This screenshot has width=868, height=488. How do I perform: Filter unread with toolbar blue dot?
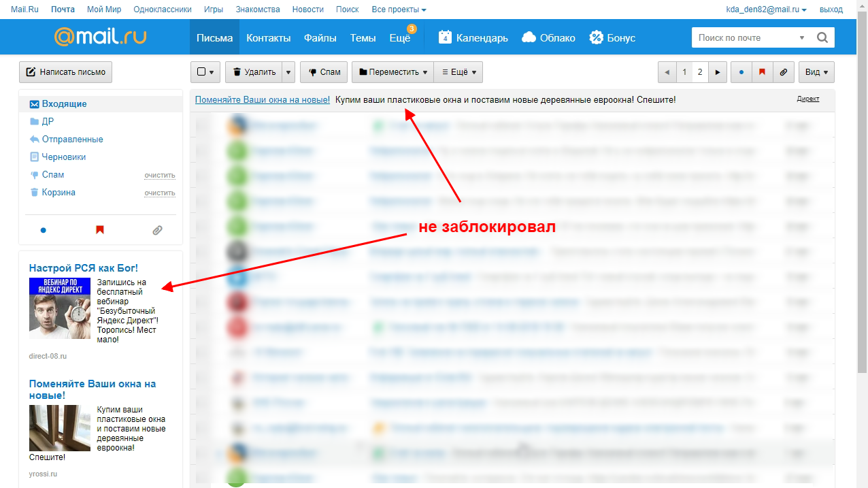741,72
